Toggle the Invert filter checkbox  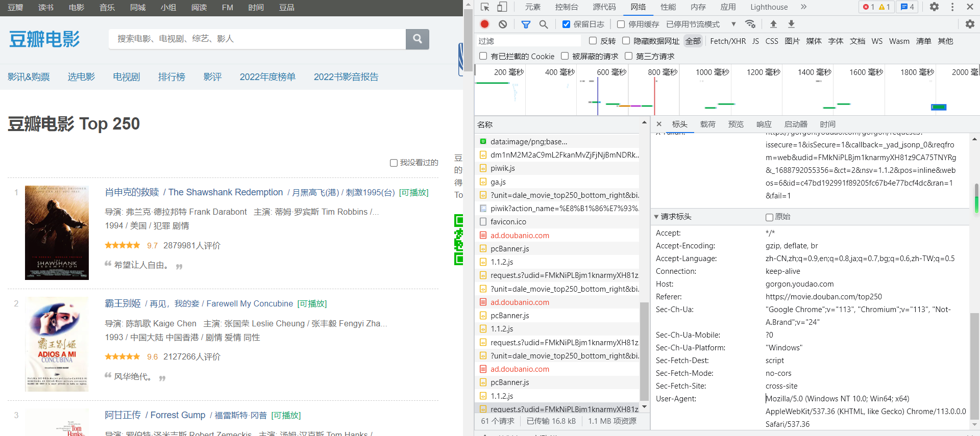(x=593, y=41)
